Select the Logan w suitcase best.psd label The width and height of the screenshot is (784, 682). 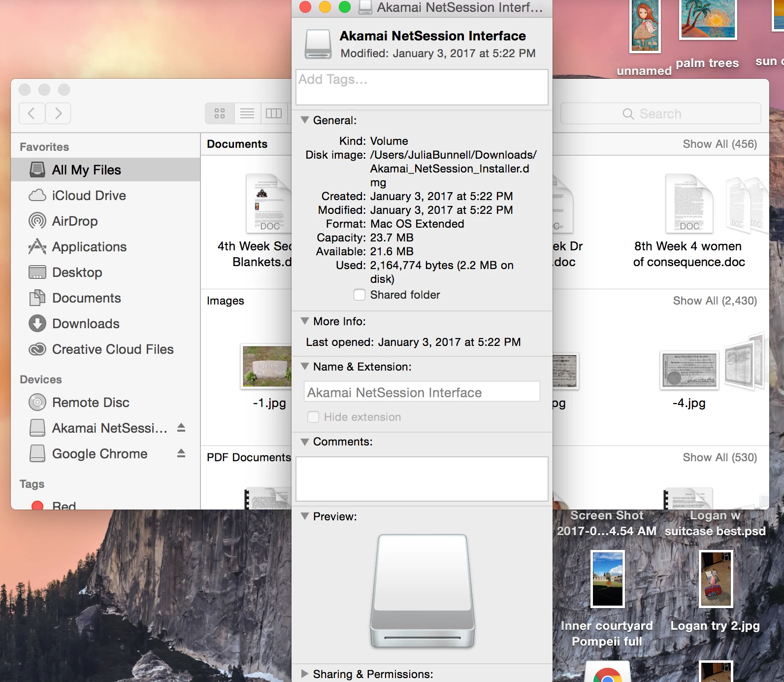click(715, 523)
